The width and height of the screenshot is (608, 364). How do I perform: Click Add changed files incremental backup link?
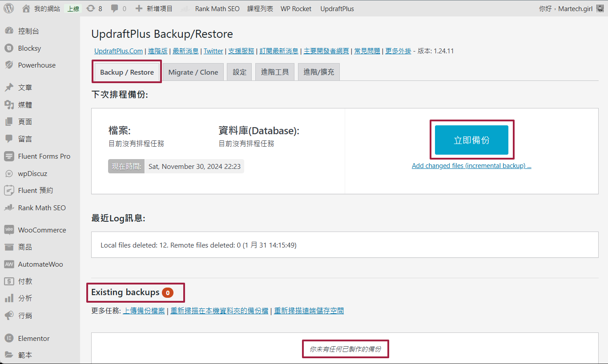tap(471, 166)
